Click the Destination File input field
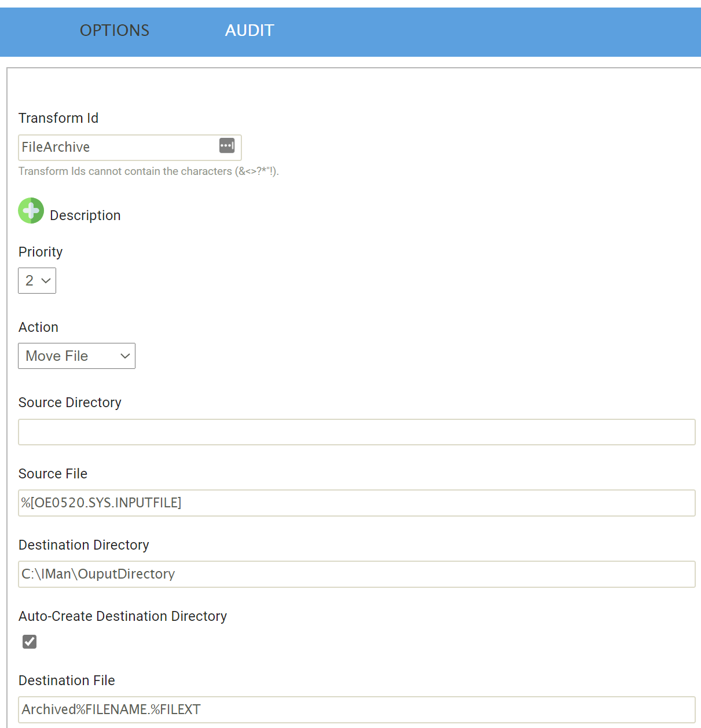This screenshot has width=701, height=728. tap(357, 710)
